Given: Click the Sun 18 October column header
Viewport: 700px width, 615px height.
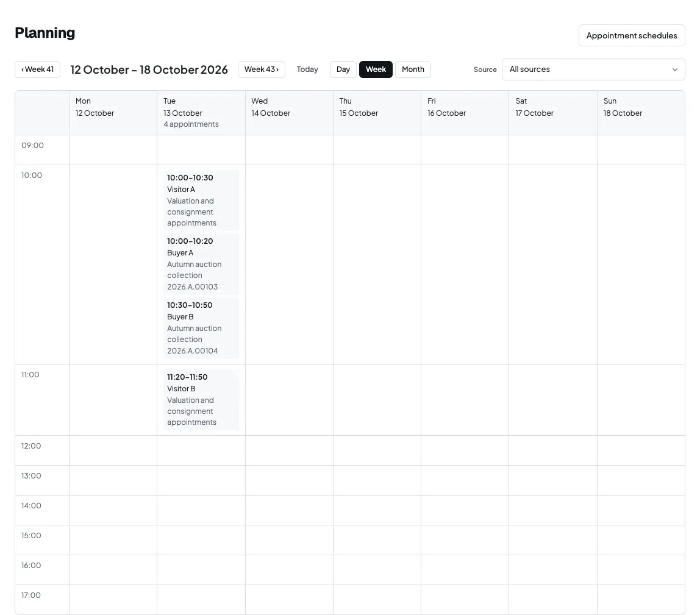Looking at the screenshot, I should (x=641, y=113).
